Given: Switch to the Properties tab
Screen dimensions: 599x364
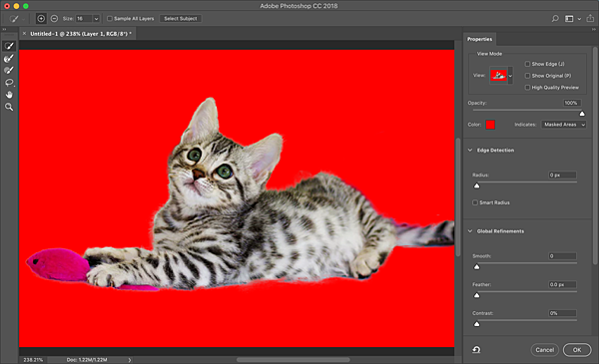Looking at the screenshot, I should (479, 39).
